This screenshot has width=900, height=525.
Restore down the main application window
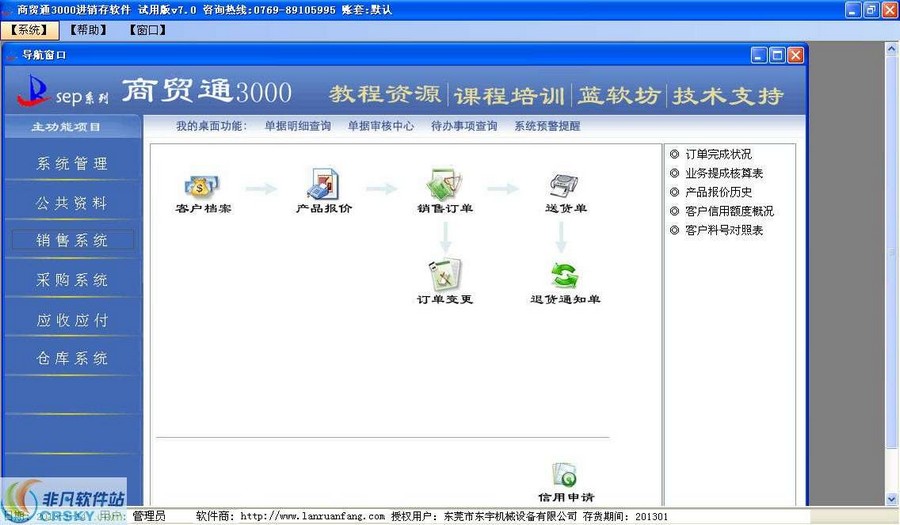coord(871,10)
